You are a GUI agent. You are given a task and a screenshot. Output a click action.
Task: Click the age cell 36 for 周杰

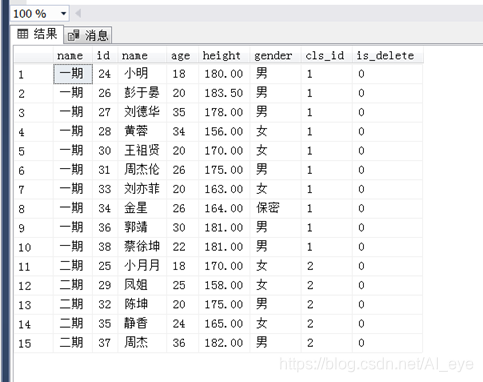(182, 343)
